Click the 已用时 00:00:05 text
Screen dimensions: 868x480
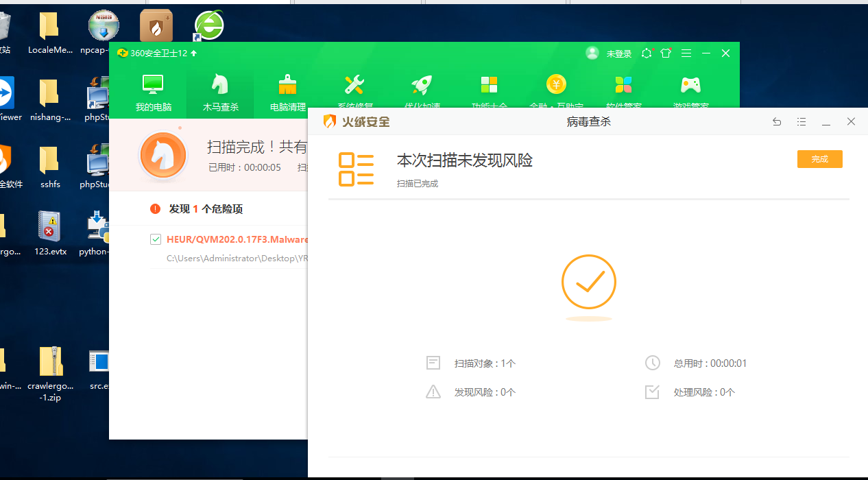pos(245,167)
